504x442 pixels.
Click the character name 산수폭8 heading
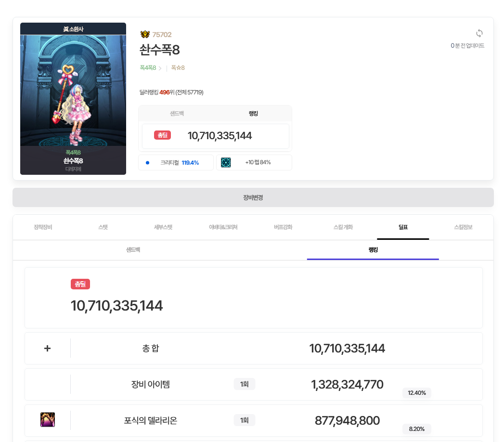click(x=159, y=50)
